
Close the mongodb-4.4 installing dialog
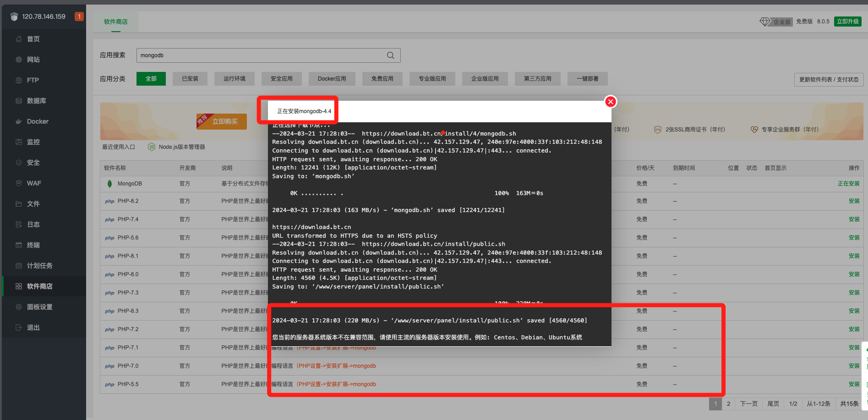click(610, 102)
